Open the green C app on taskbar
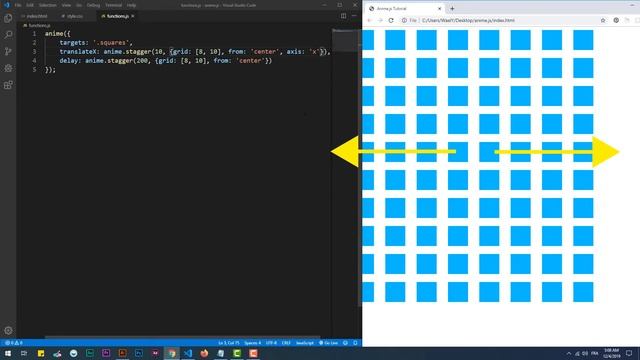This screenshot has width=640, height=360. [x=237, y=353]
